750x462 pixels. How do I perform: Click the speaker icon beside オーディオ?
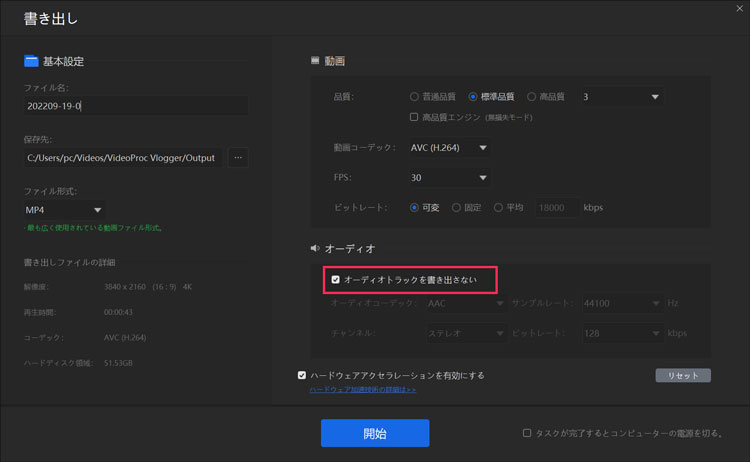coord(315,248)
